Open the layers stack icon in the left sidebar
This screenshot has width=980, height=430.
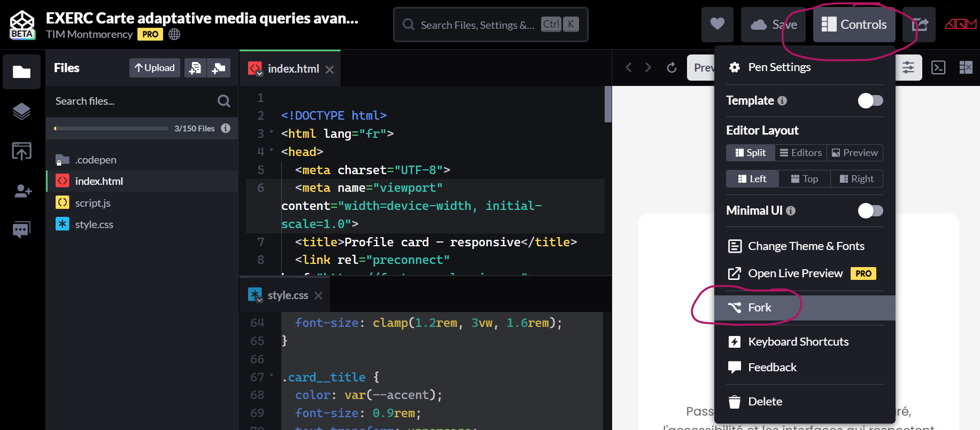[x=21, y=111]
